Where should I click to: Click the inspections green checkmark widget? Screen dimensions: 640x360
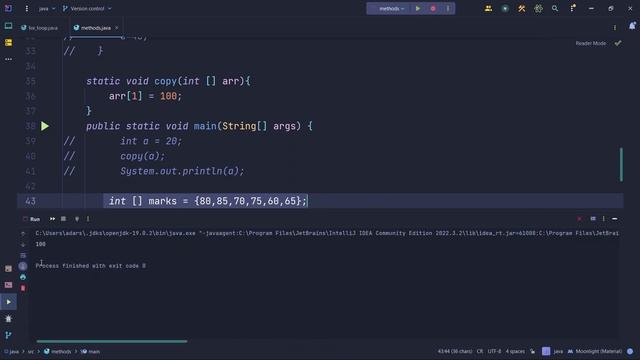[618, 43]
